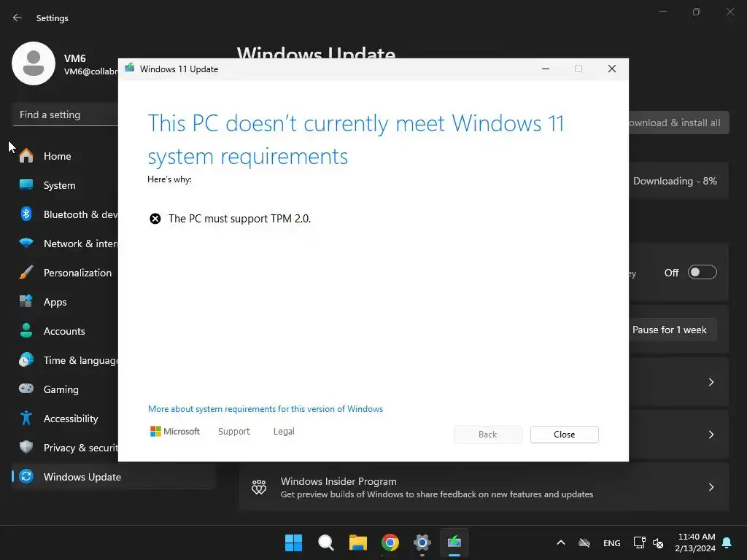Click the Personalization paintbrush icon
Viewport: 747px width, 560px height.
26,273
